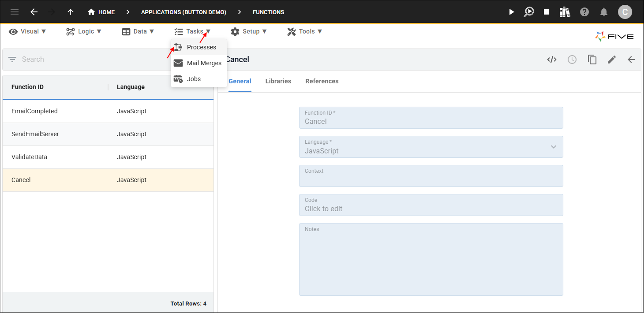Select Jobs menu item

coord(199,79)
